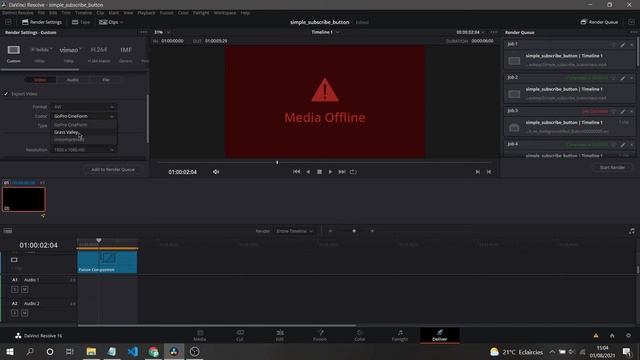The width and height of the screenshot is (640, 360).
Task: Click the Start Render button
Action: point(612,167)
